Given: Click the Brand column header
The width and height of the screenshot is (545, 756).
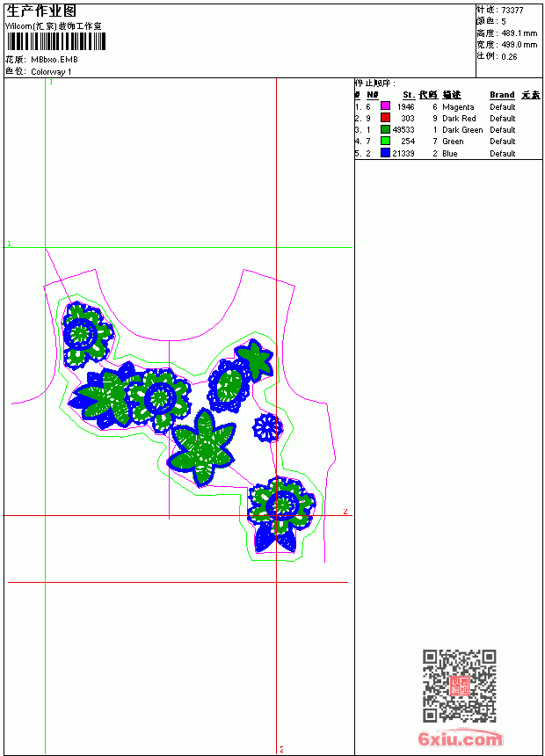Looking at the screenshot, I should click(x=502, y=95).
